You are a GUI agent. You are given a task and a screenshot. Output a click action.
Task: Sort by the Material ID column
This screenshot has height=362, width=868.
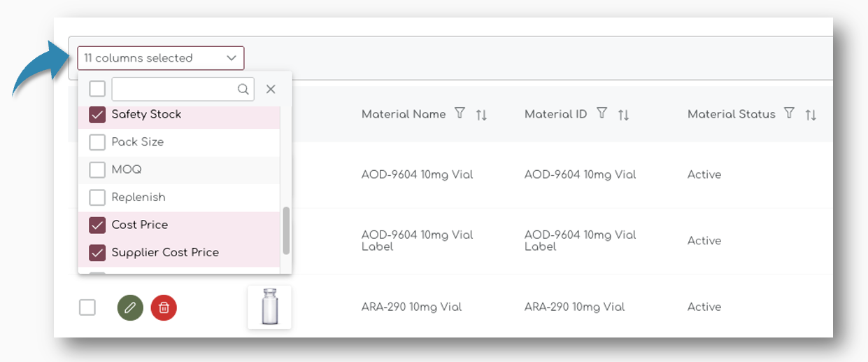pos(623,115)
